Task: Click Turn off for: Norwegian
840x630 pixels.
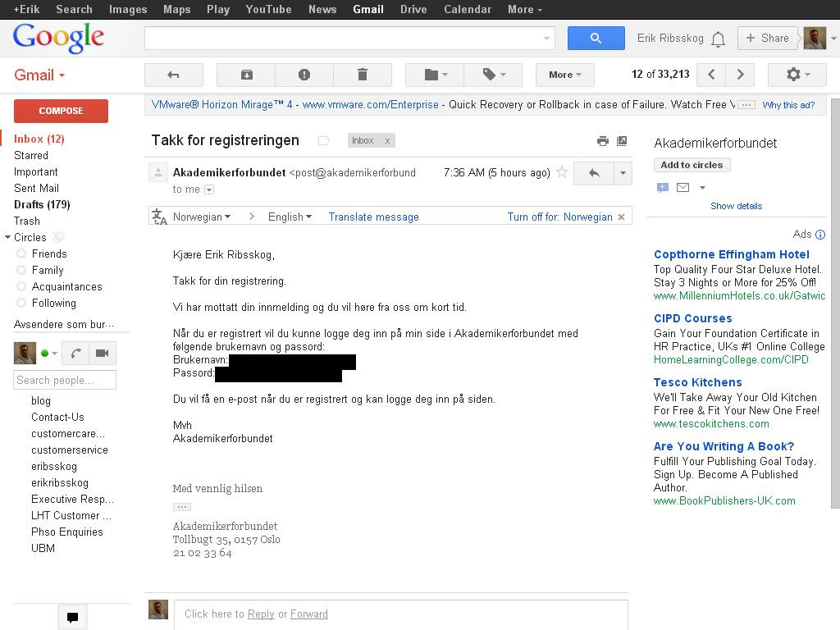Action: click(559, 217)
